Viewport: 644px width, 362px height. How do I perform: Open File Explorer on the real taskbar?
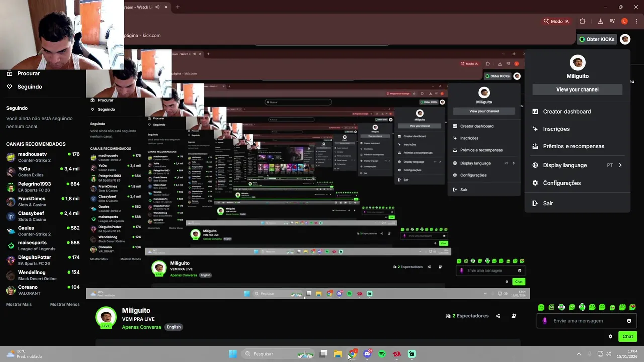(x=338, y=354)
